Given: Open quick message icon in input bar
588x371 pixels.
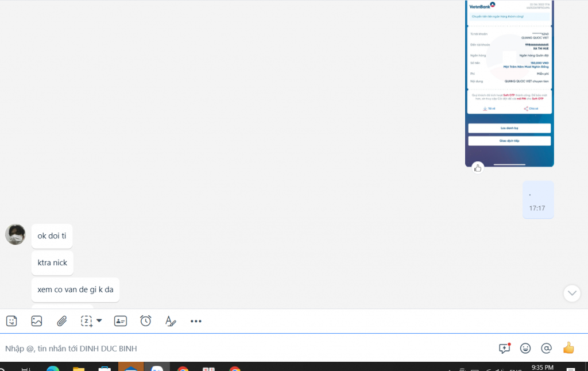Looking at the screenshot, I should tap(505, 348).
